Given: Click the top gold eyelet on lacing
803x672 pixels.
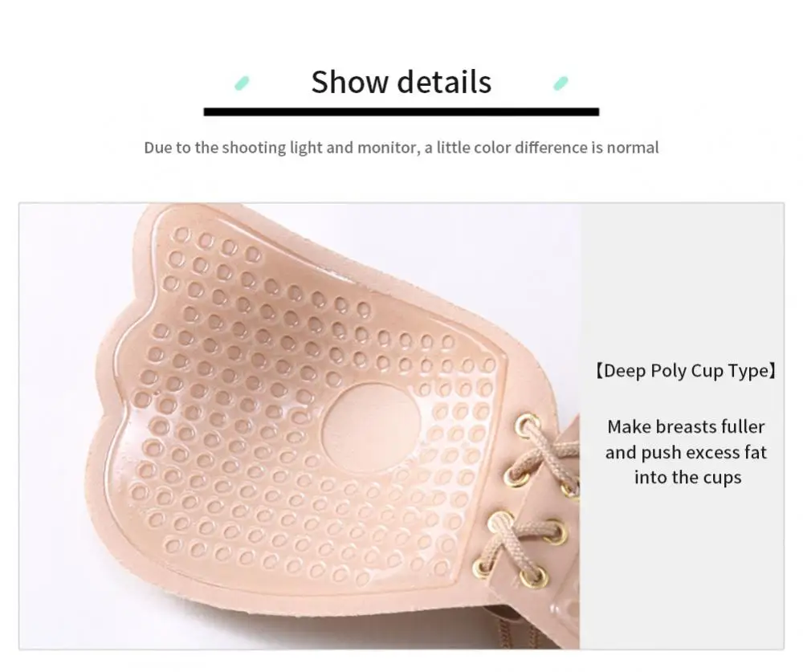Looking at the screenshot, I should click(528, 425).
